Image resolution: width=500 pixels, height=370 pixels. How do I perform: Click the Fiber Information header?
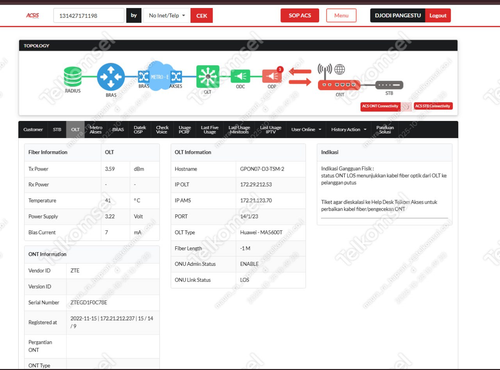48,152
